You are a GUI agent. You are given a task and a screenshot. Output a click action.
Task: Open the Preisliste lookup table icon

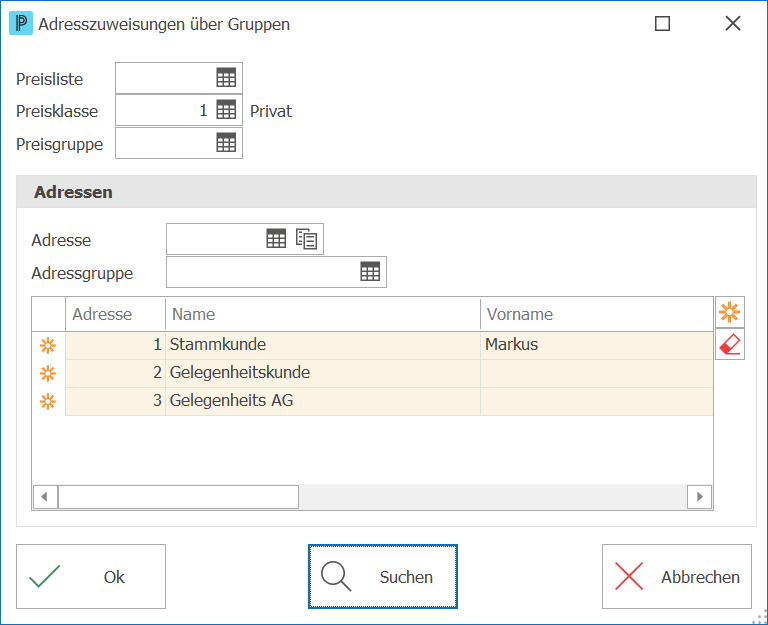(226, 78)
